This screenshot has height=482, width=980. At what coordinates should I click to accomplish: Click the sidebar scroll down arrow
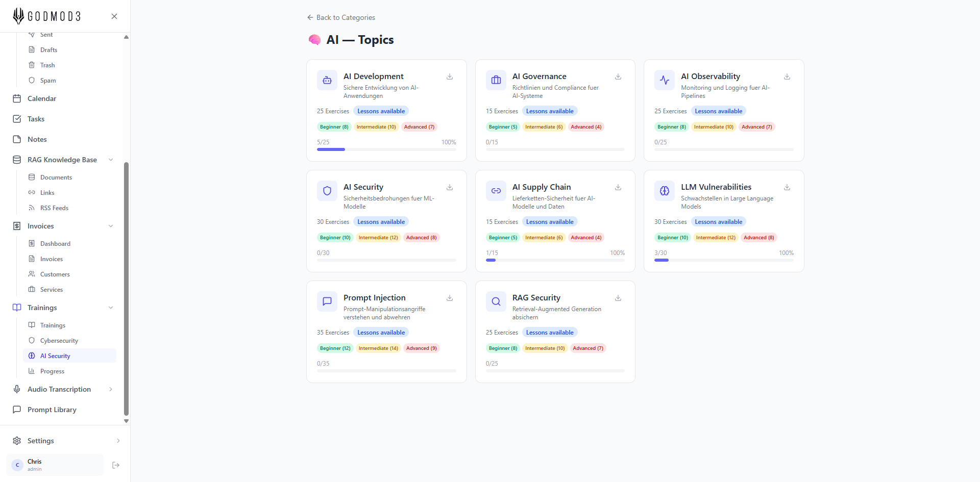tap(126, 421)
